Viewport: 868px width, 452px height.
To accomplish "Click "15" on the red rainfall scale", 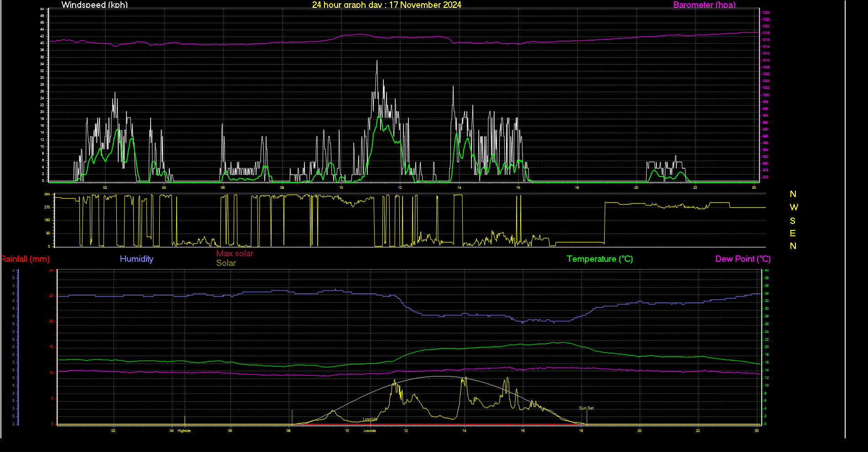I will (52, 347).
